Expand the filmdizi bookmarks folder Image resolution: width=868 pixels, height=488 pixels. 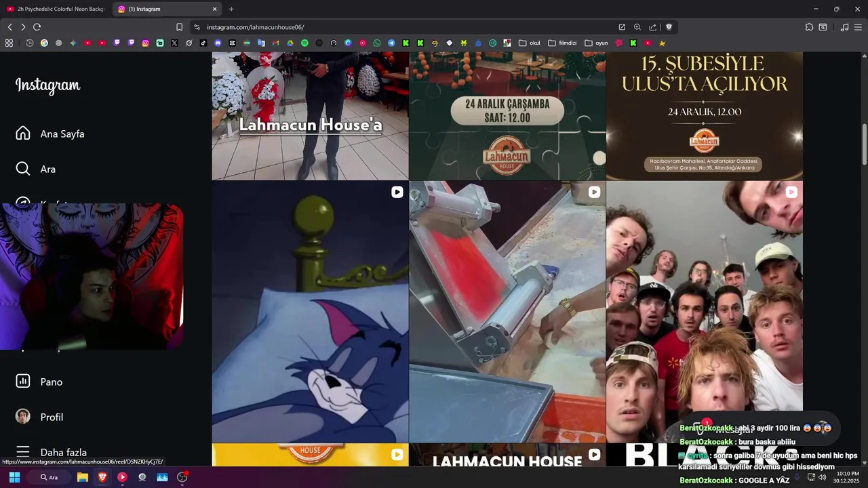tap(562, 43)
